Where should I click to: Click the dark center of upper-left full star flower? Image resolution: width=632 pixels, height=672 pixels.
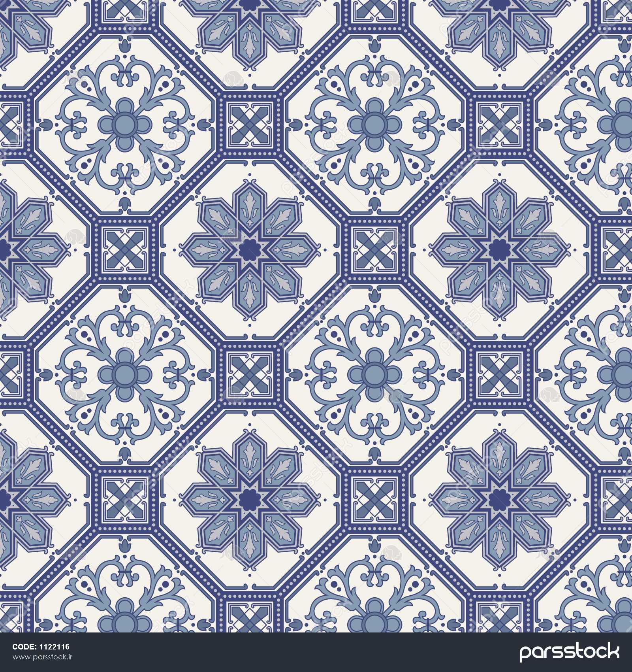(x=248, y=248)
